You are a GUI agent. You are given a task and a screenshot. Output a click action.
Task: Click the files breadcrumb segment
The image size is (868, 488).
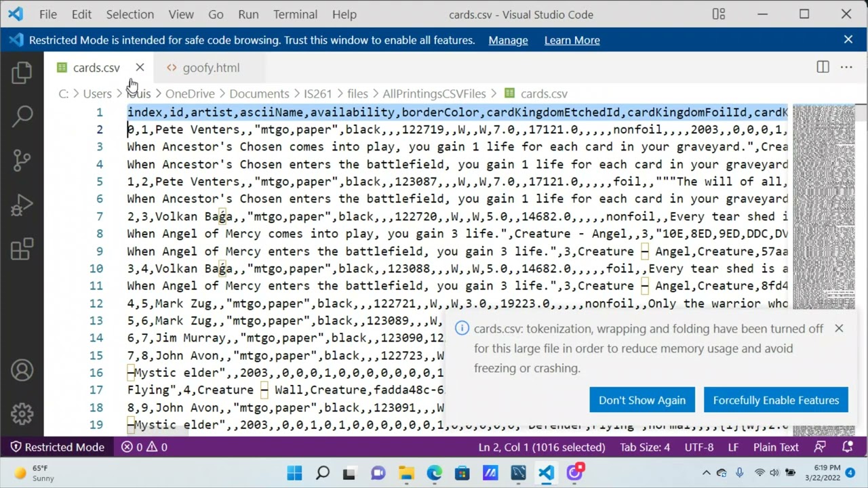tap(357, 94)
